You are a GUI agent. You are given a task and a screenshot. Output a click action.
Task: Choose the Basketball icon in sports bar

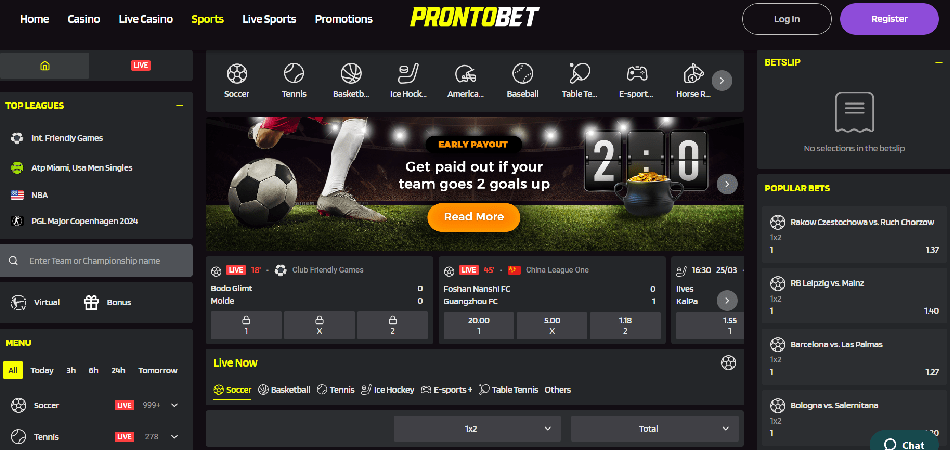351,73
